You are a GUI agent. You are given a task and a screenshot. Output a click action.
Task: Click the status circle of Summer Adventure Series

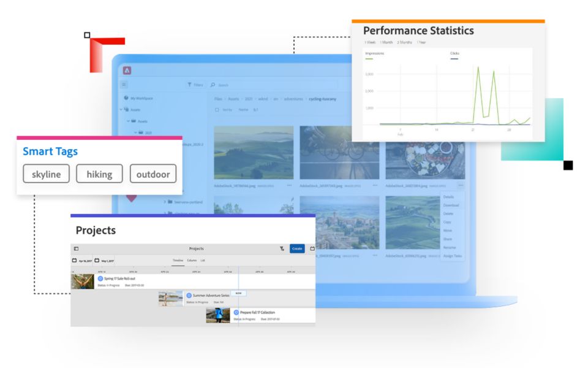pyautogui.click(x=189, y=296)
